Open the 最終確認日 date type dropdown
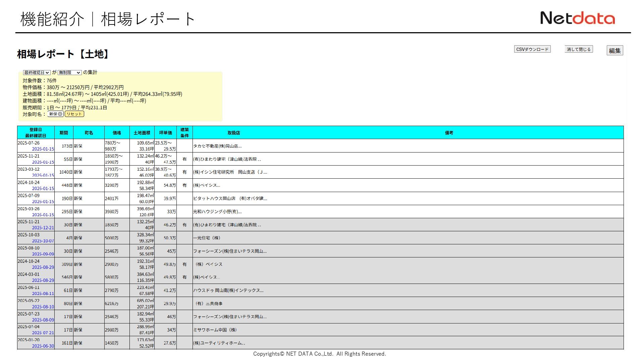This screenshot has width=644, height=362. pos(37,72)
